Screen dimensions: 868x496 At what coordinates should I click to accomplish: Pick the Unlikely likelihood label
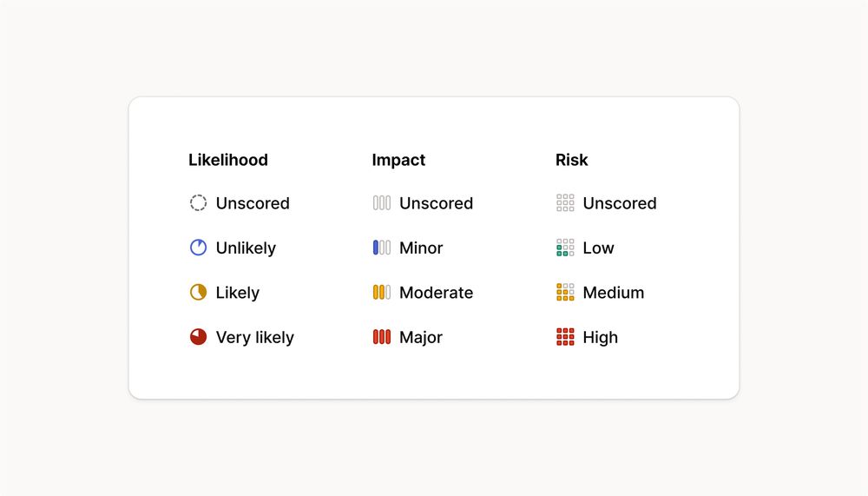point(246,248)
